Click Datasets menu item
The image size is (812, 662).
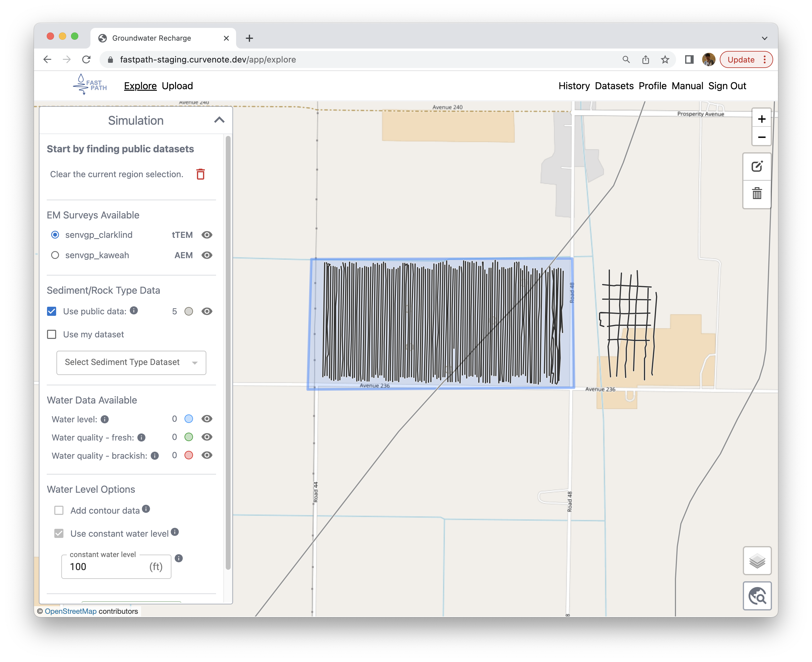613,86
